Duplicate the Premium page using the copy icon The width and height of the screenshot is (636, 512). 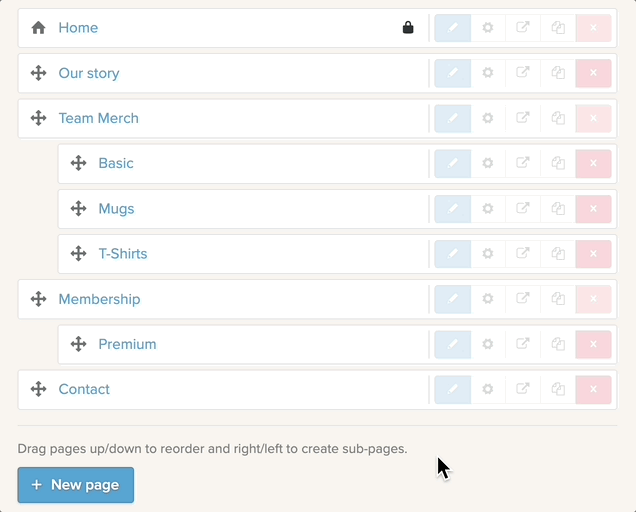(558, 344)
